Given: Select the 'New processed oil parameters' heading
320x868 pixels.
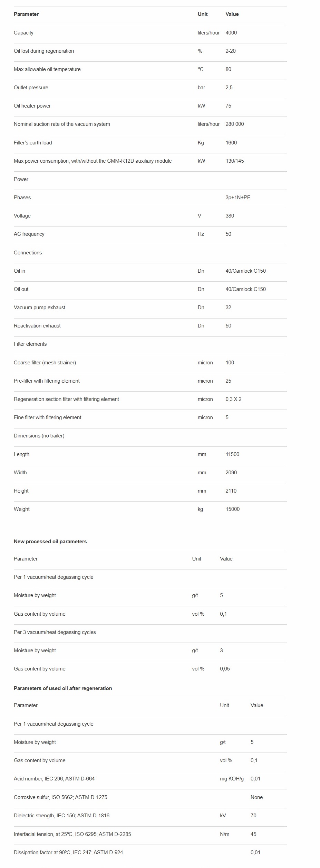Looking at the screenshot, I should (50, 542).
